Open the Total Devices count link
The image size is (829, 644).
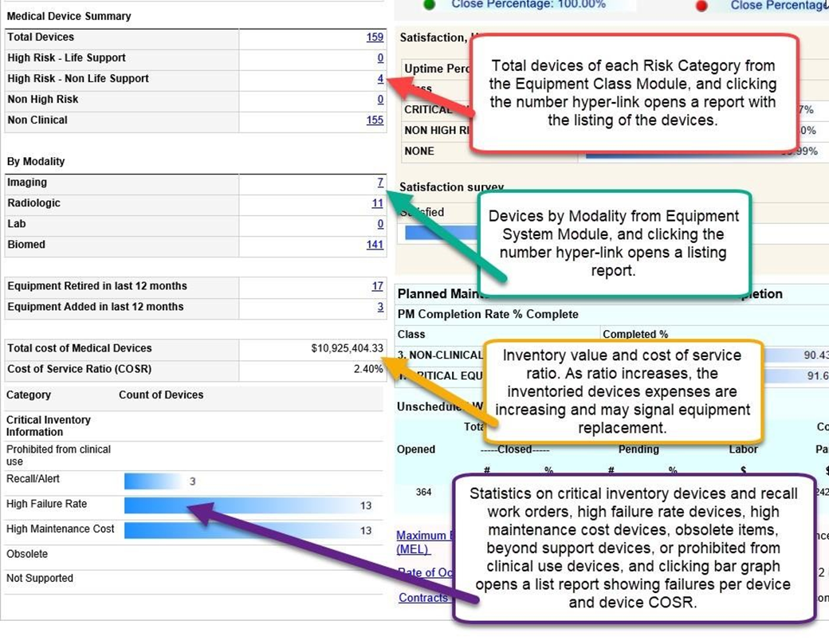coord(375,37)
